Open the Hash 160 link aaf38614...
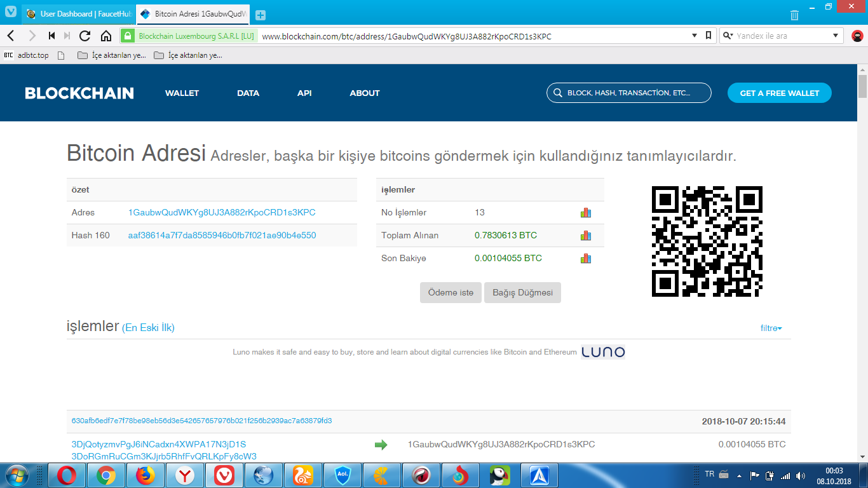 (x=222, y=236)
